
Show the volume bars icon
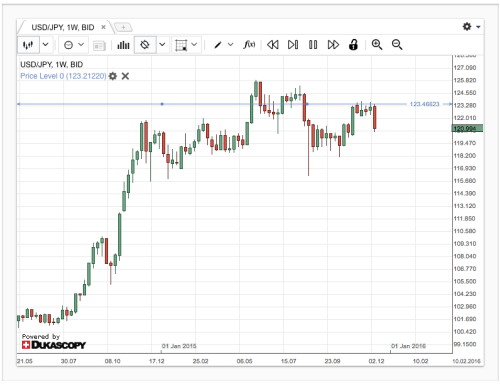123,45
